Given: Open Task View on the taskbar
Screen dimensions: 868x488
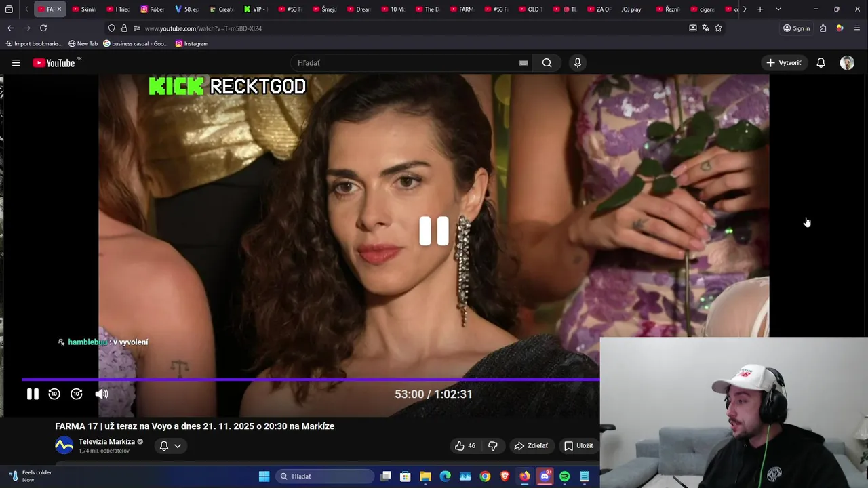Looking at the screenshot, I should click(x=386, y=476).
